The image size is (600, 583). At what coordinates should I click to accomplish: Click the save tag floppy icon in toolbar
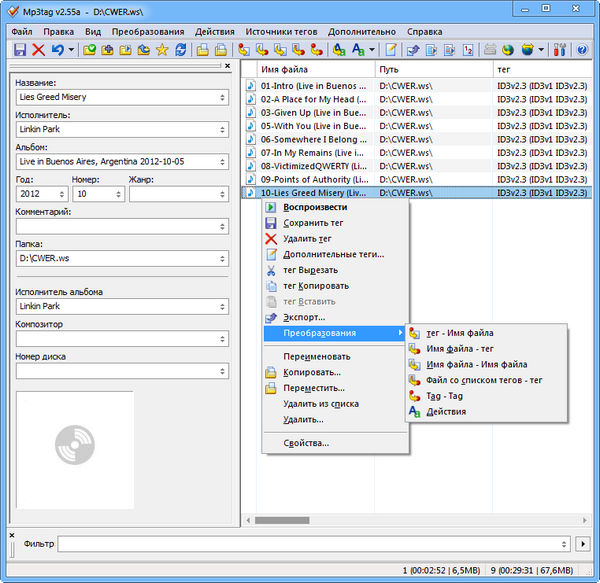click(x=19, y=49)
